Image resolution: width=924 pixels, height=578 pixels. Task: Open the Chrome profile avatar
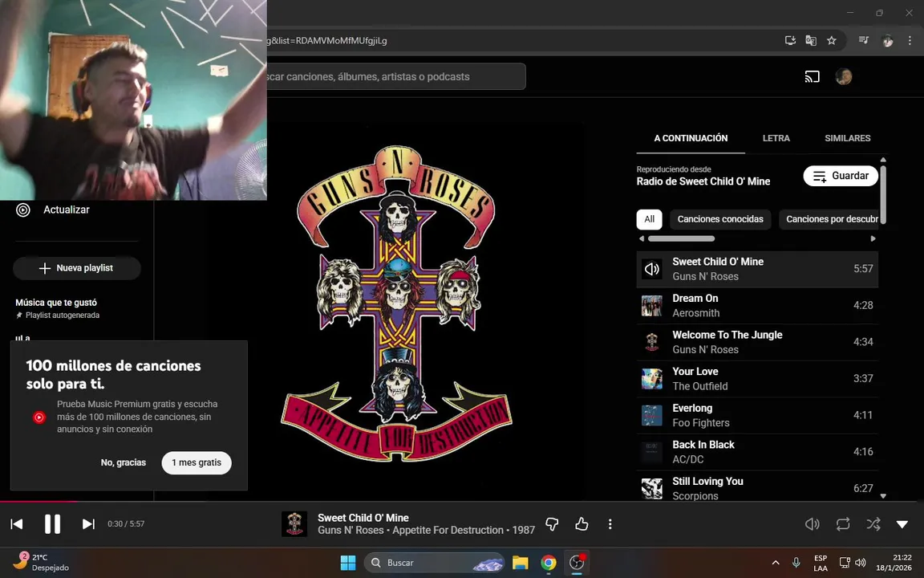[887, 40]
